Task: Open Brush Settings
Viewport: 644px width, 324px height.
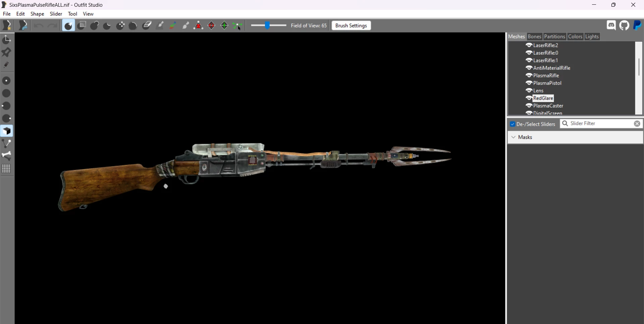Action: click(x=351, y=25)
